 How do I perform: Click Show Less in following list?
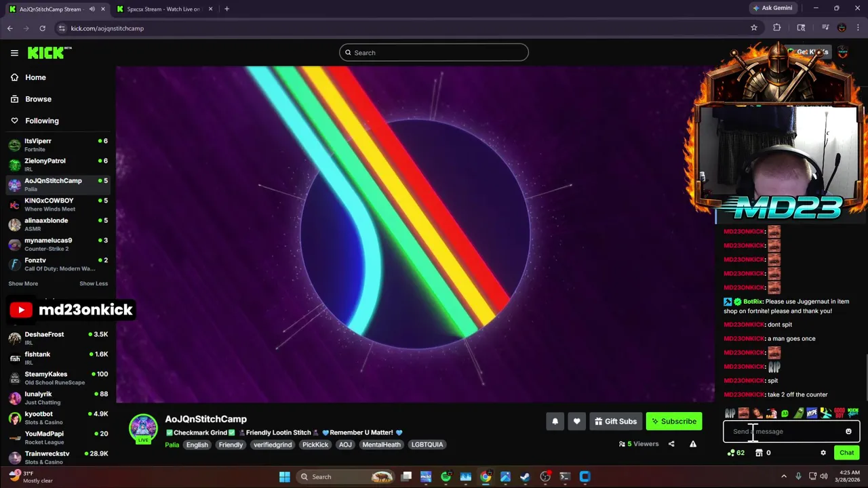pyautogui.click(x=94, y=283)
